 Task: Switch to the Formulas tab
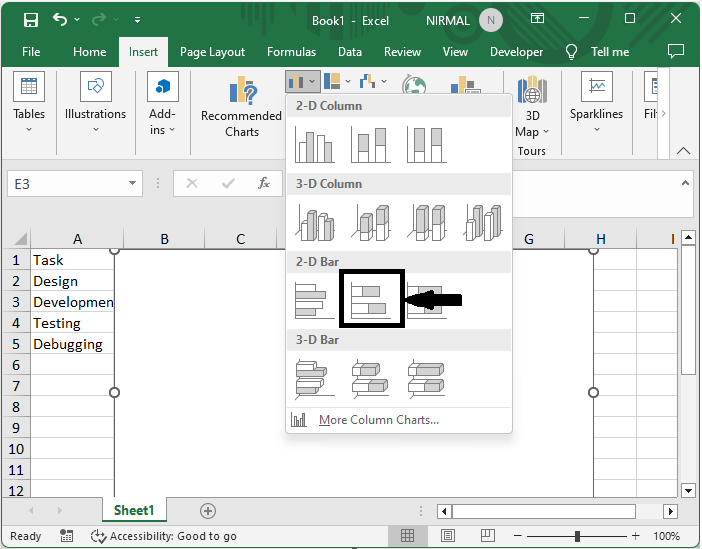click(x=291, y=52)
